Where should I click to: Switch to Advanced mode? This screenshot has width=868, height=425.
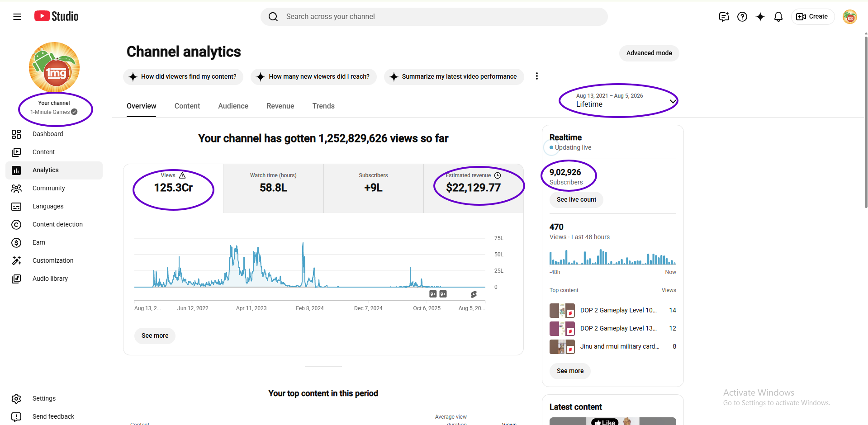pyautogui.click(x=649, y=53)
